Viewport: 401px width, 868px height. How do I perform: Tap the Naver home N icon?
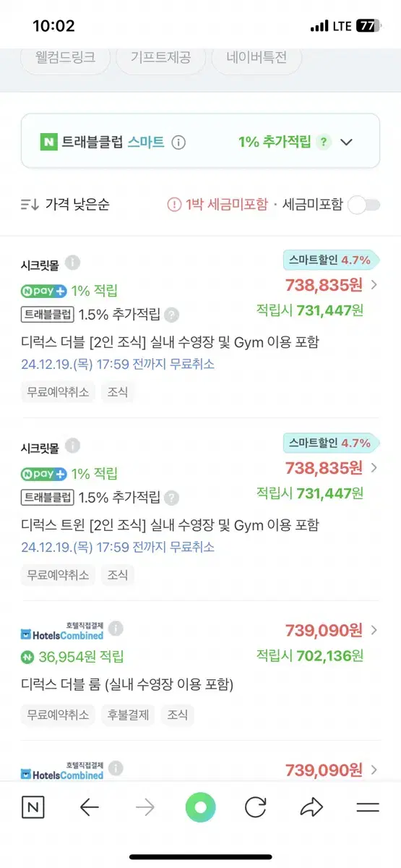pos(33,807)
